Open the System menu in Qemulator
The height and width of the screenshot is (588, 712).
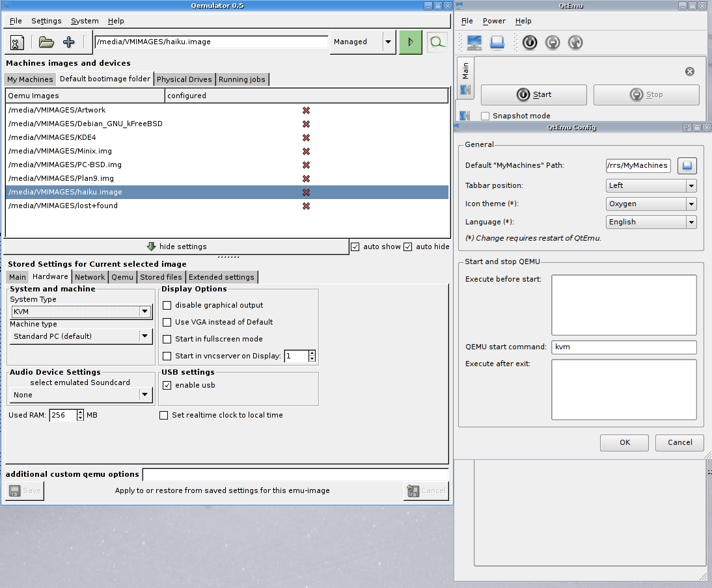point(85,21)
